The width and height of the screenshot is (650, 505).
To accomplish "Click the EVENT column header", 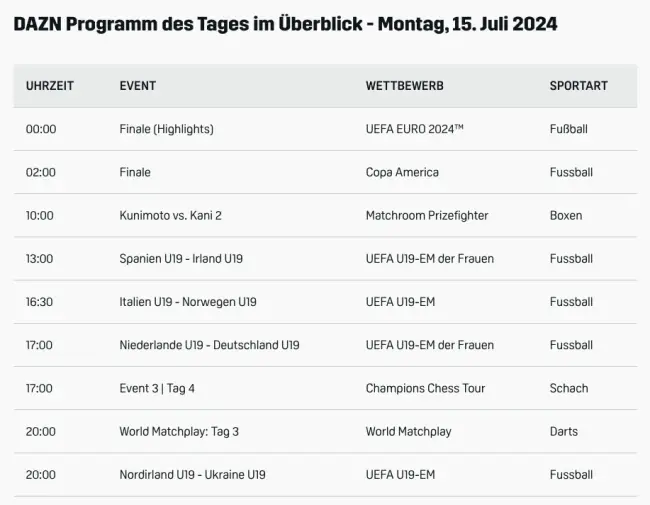I will [x=138, y=86].
